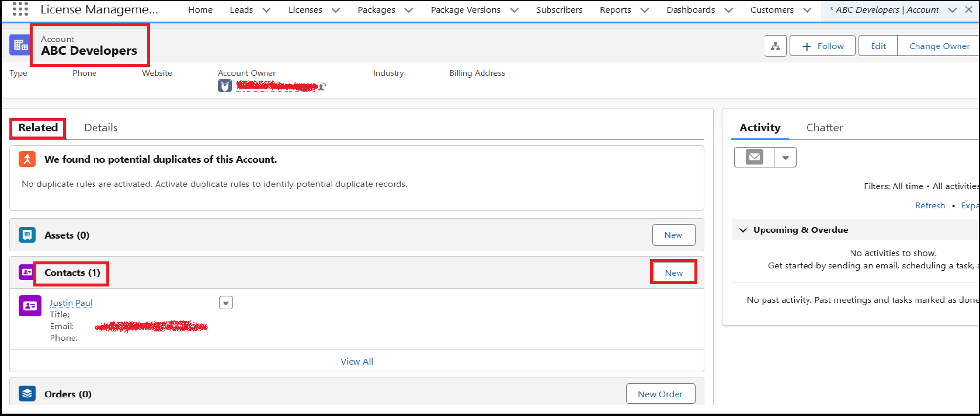The image size is (980, 416).
Task: Click the change owner icon beside owner name
Action: (322, 86)
